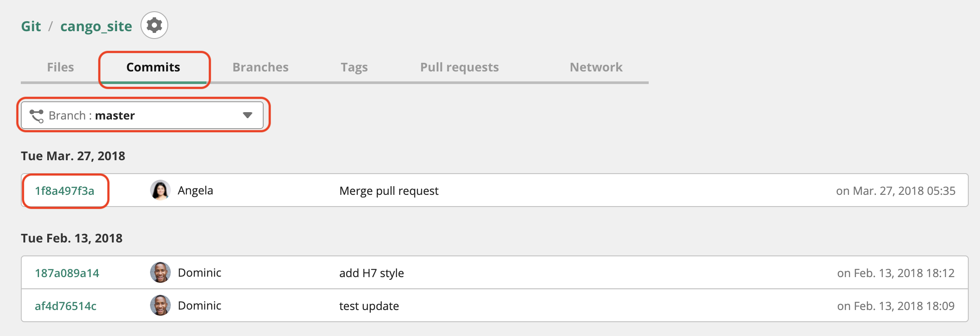Click the Git breadcrumb link
980x336 pixels.
(31, 26)
